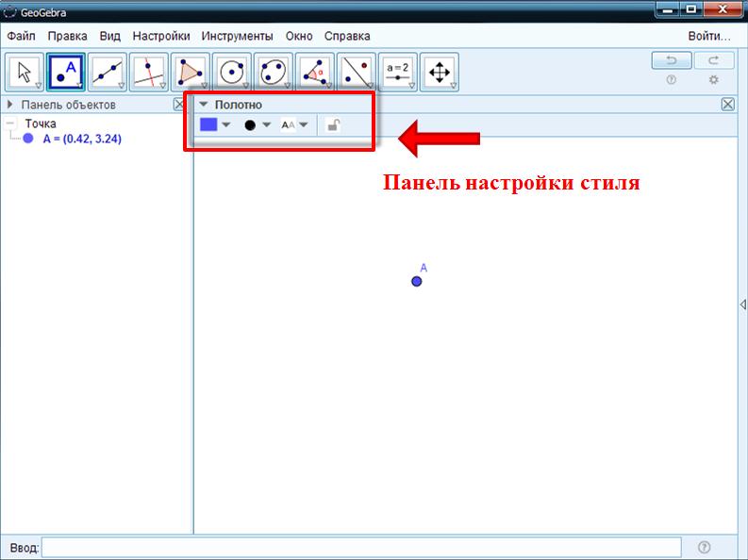Click the Панель объектов title label
The image size is (748, 560).
[68, 105]
